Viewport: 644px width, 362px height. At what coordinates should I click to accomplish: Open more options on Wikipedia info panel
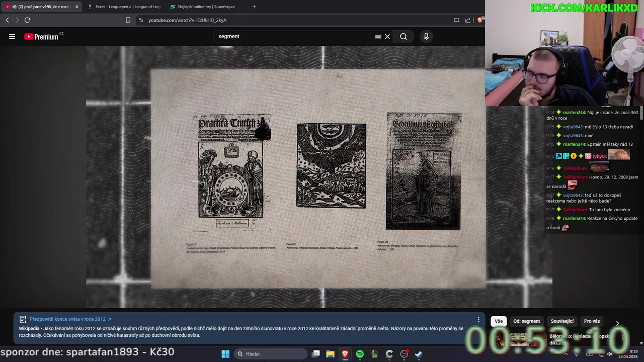pos(478,319)
